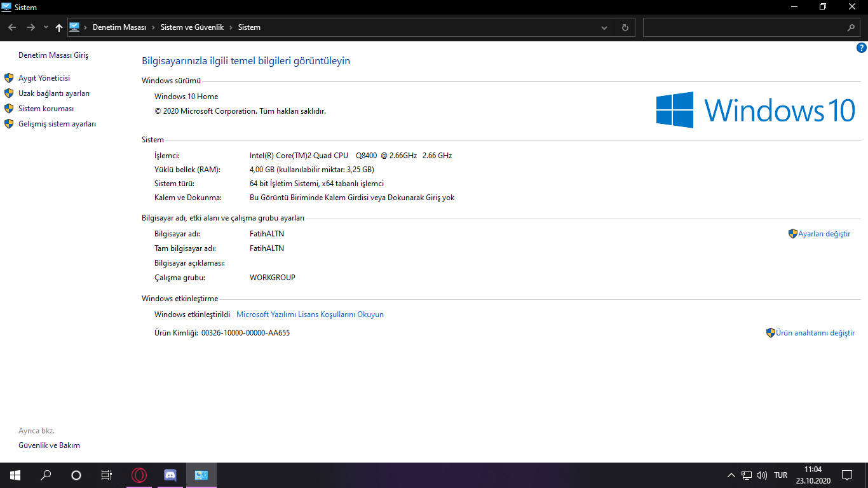868x488 pixels.
Task: Click shield icon next to Ürün anahtarını değiştir
Action: pyautogui.click(x=771, y=333)
